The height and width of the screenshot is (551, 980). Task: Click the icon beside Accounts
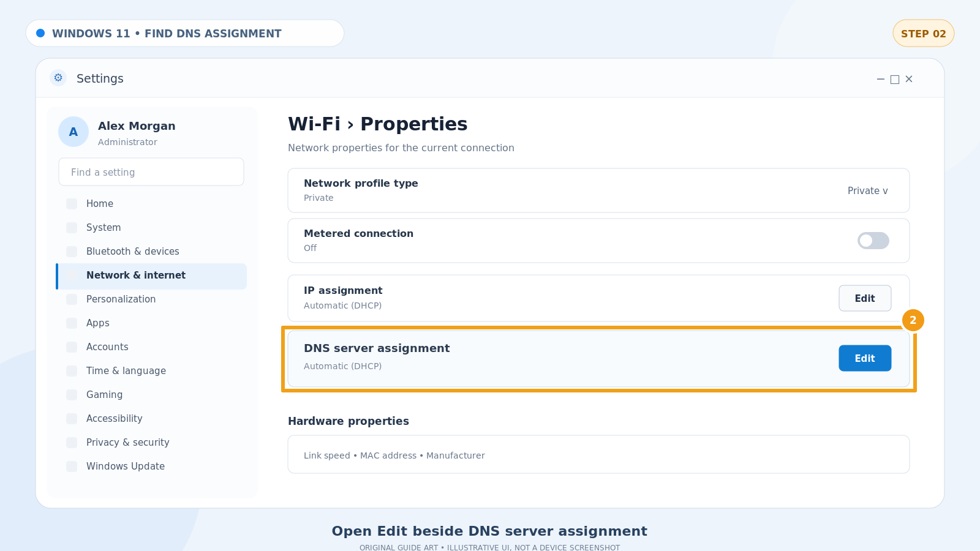72,347
